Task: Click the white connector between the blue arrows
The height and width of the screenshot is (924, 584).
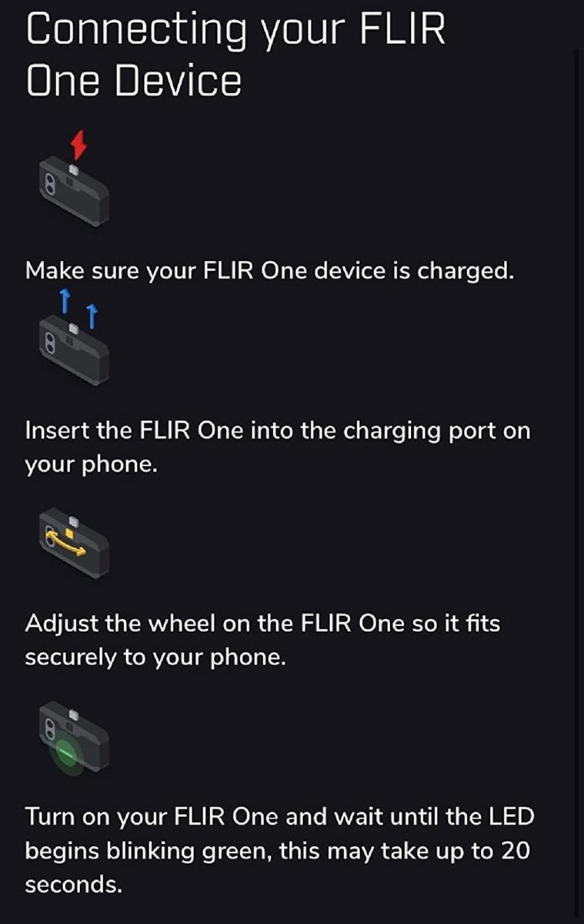Action: (75, 329)
